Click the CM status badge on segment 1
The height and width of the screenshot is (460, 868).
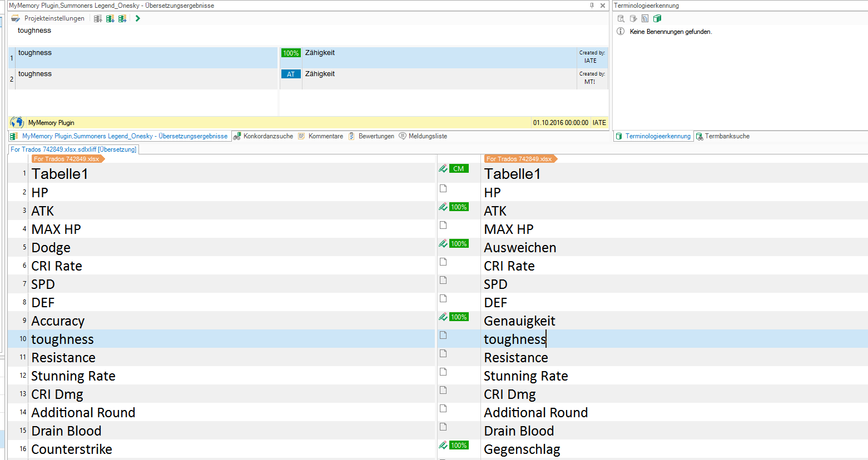coord(459,169)
